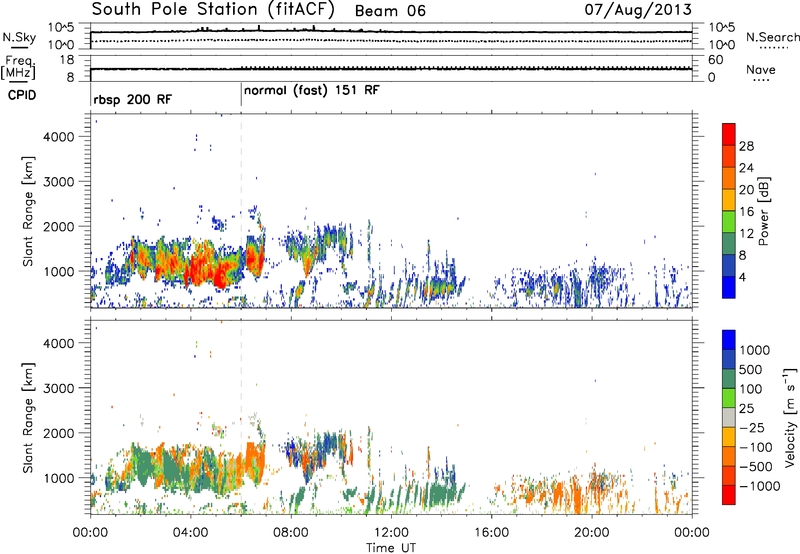This screenshot has width=800, height=554.
Task: Click the '4000' tick of the power panel
Action: click(x=58, y=137)
